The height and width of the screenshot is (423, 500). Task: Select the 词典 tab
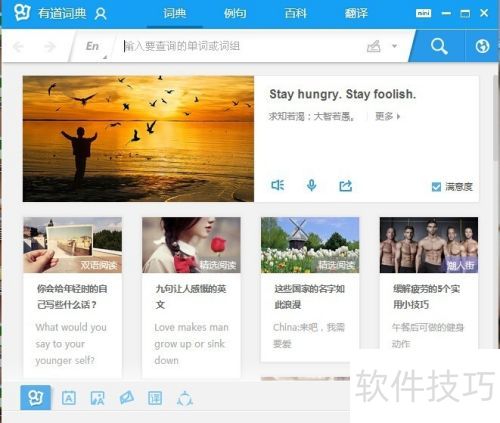pos(175,13)
